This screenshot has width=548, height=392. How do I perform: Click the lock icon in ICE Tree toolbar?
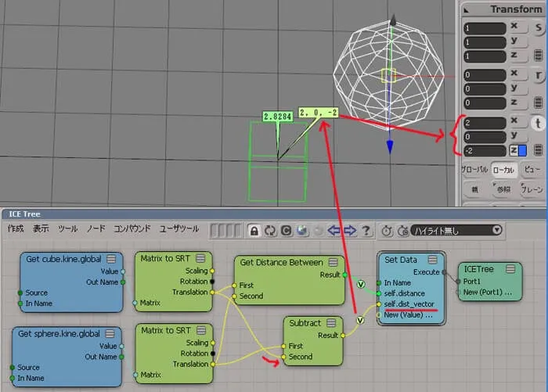pyautogui.click(x=254, y=231)
